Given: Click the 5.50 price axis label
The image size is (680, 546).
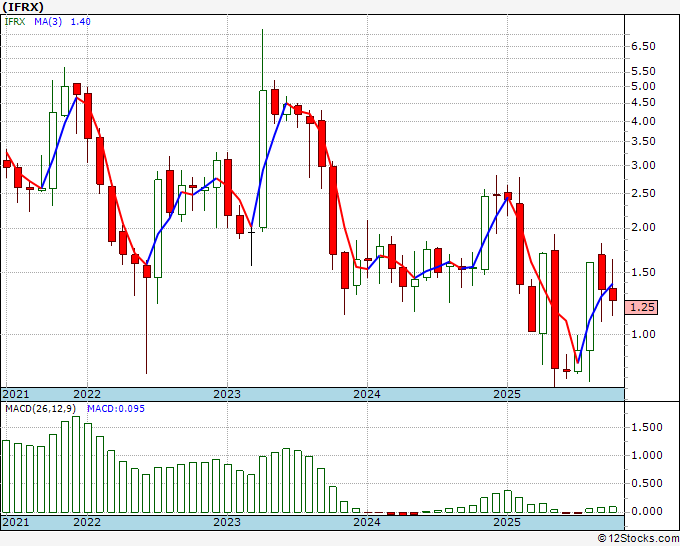Looking at the screenshot, I should click(643, 71).
